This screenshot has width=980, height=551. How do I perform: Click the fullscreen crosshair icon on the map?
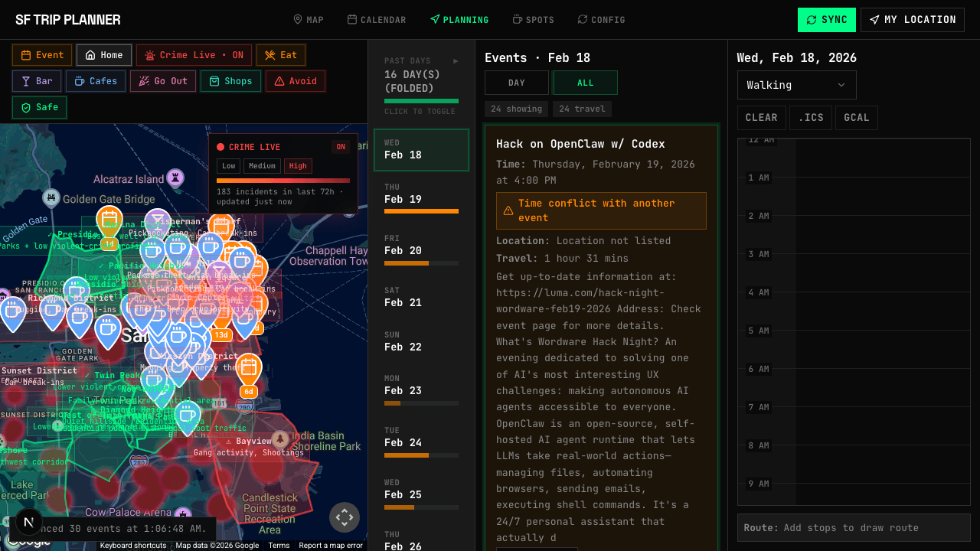tap(345, 517)
